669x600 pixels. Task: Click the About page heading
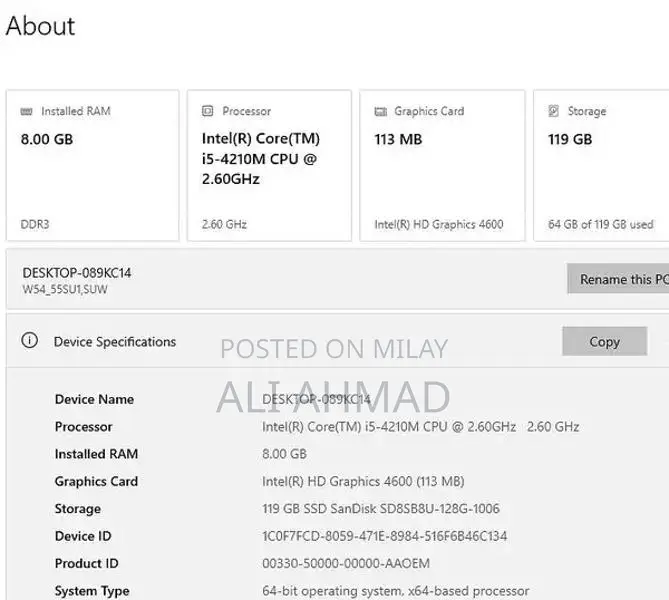40,26
